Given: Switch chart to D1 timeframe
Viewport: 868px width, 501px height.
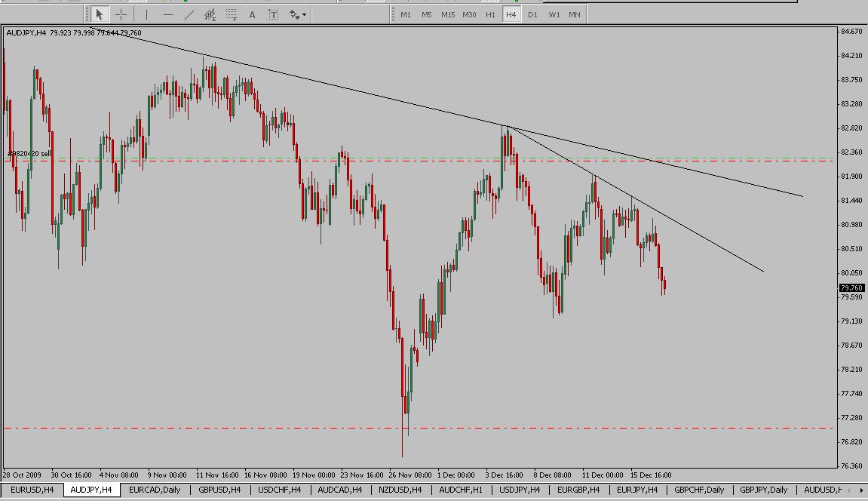Looking at the screenshot, I should [532, 14].
